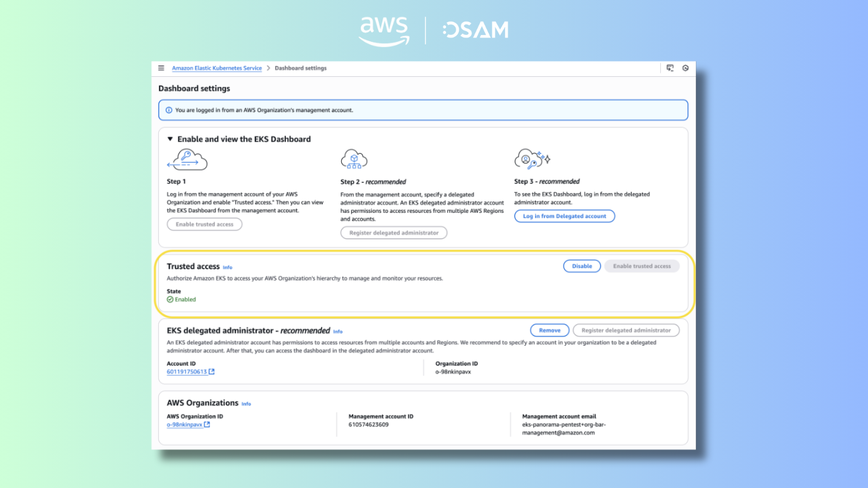Click the Step 1 key-and-cloud illustration
868x488 pixels.
tap(187, 159)
